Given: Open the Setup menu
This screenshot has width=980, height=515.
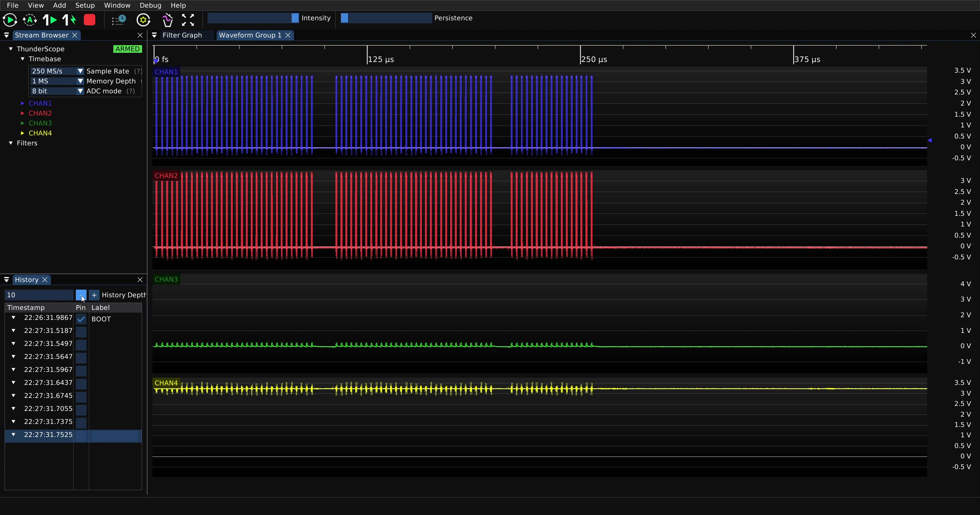Looking at the screenshot, I should pos(85,5).
